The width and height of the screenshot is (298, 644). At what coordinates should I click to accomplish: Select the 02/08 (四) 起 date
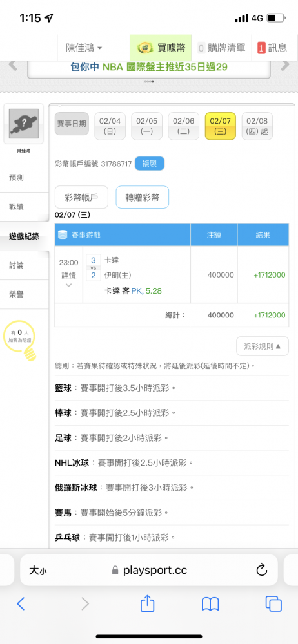pyautogui.click(x=257, y=126)
